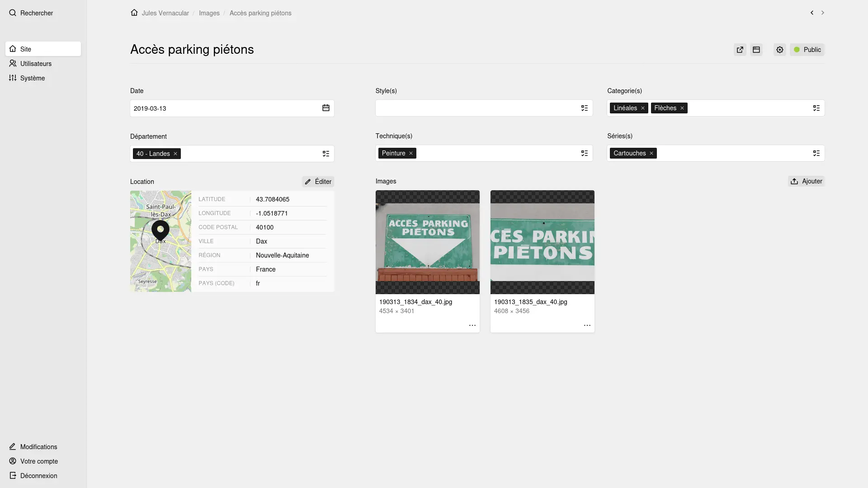Open the Technique(s) selection list icon

point(584,153)
